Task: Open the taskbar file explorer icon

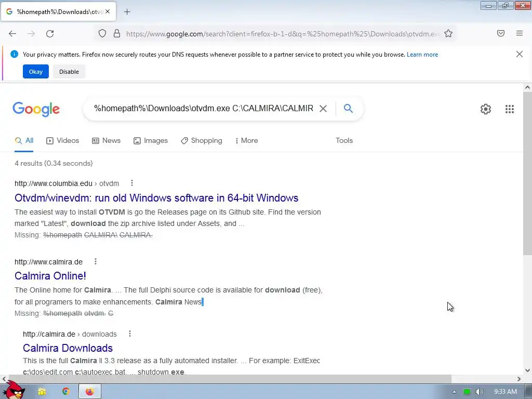Action: 42,392
